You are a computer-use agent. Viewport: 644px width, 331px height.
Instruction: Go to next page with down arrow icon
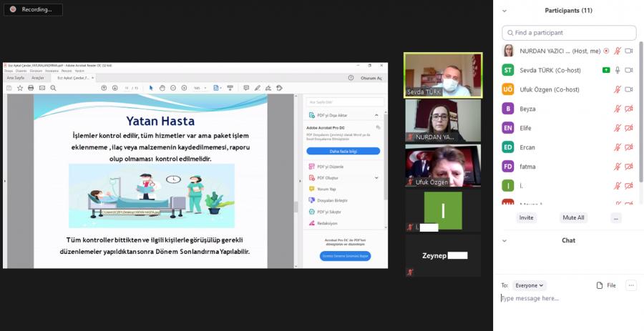pyautogui.click(x=114, y=88)
